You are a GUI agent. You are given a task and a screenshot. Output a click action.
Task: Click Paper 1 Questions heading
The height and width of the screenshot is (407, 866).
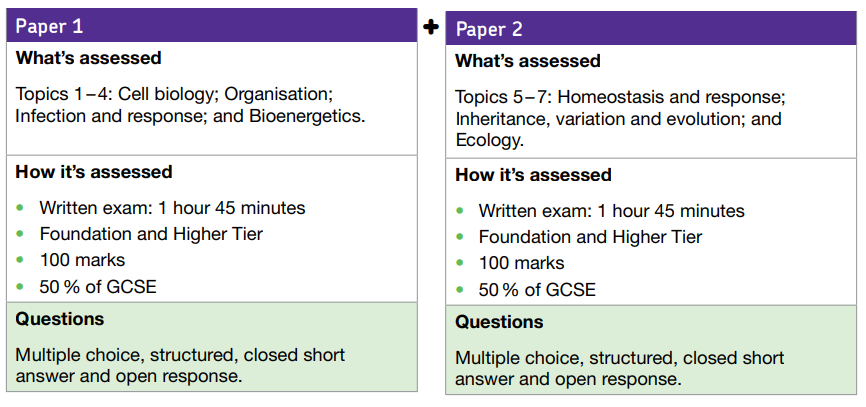[60, 319]
